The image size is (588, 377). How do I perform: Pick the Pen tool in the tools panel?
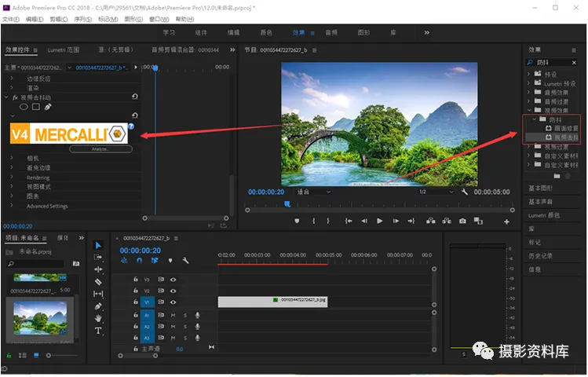98,306
